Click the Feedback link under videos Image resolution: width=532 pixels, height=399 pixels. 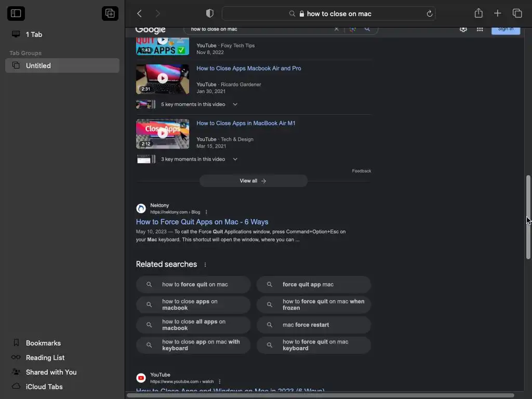[x=362, y=171]
